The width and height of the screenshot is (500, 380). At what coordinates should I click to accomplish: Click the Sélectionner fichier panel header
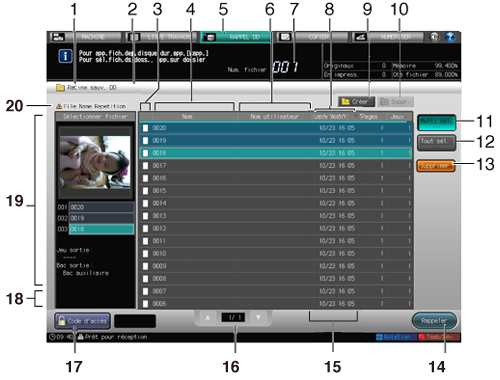95,117
